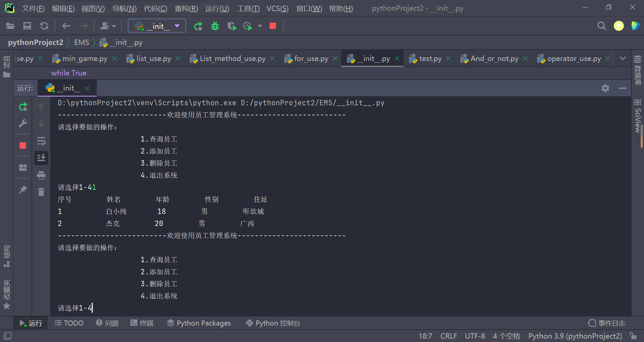Open the 帮助(H) menu

[341, 8]
